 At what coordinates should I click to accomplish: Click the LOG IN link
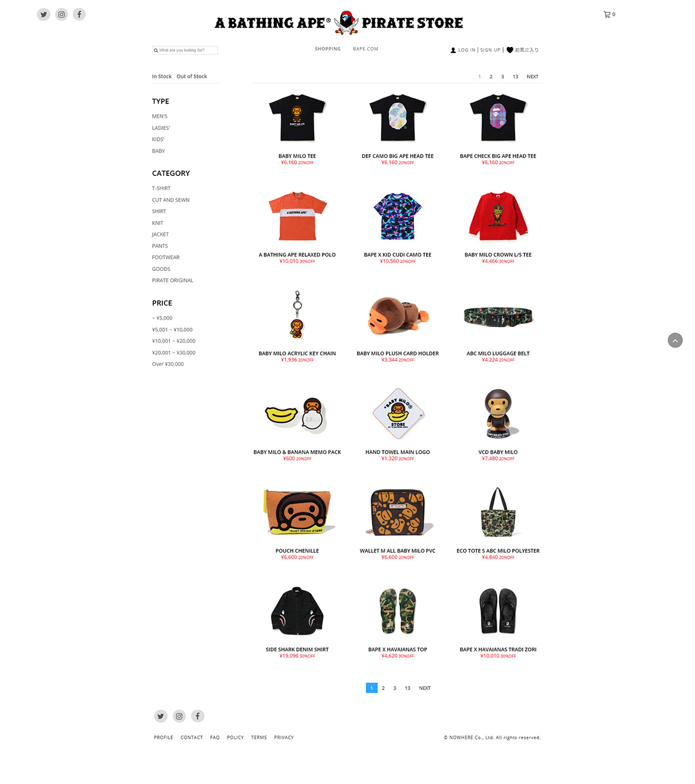(x=467, y=50)
